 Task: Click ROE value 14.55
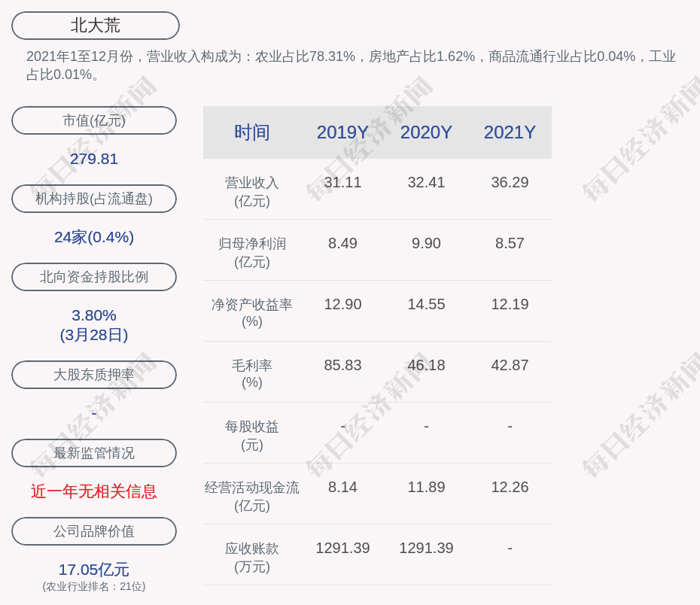pos(426,304)
